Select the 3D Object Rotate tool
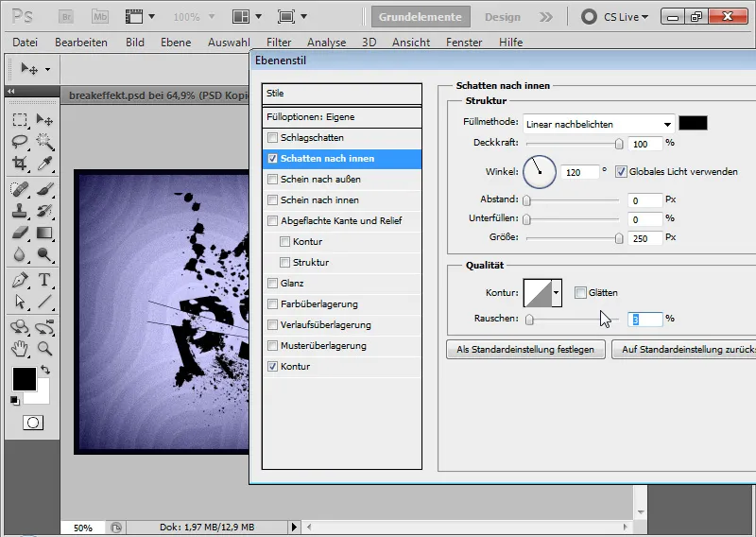The width and height of the screenshot is (756, 537). pyautogui.click(x=20, y=326)
